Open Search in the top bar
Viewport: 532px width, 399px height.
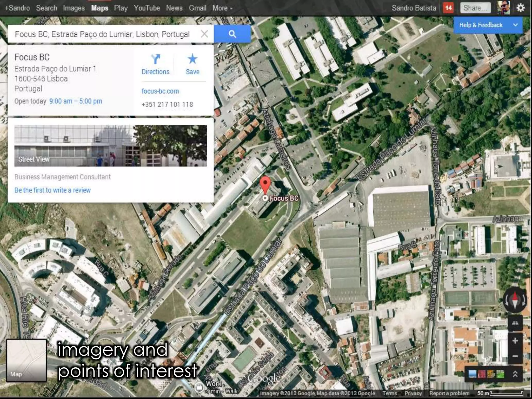tap(46, 8)
